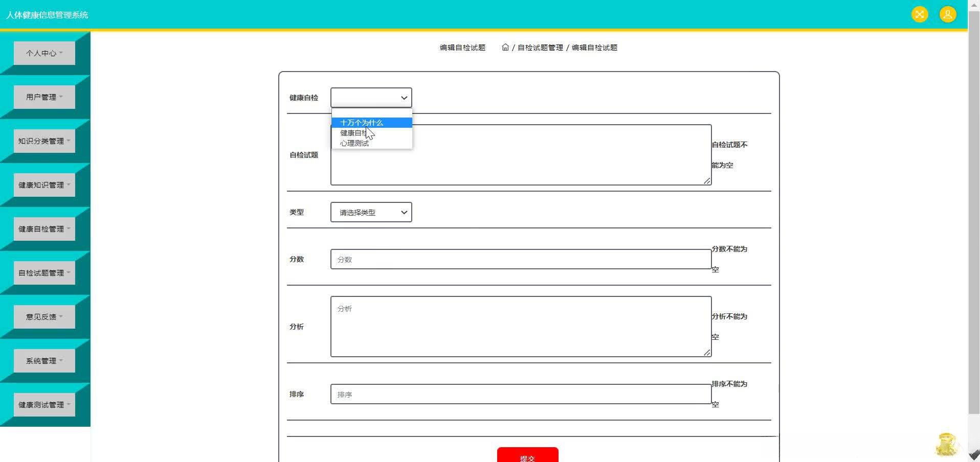Click the 分析 textarea resize handle
The image size is (980, 462).
coord(707,353)
